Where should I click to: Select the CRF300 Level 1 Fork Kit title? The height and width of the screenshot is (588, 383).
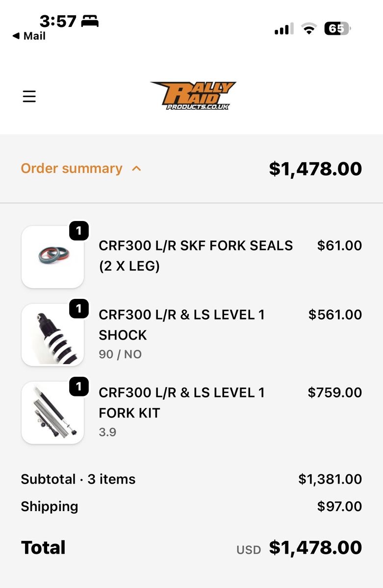[182, 402]
